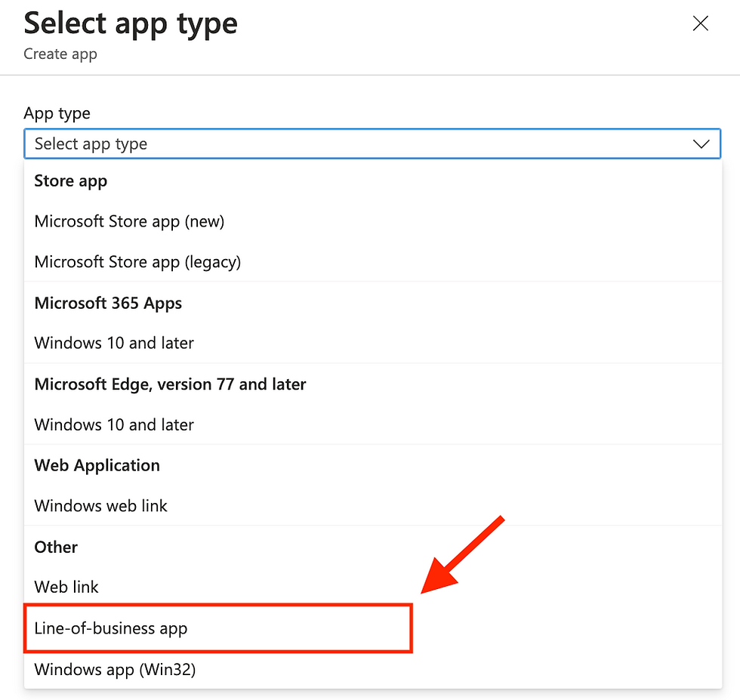Select Windows 10 and later under Microsoft Edge
The image size is (740, 700).
pos(373,425)
